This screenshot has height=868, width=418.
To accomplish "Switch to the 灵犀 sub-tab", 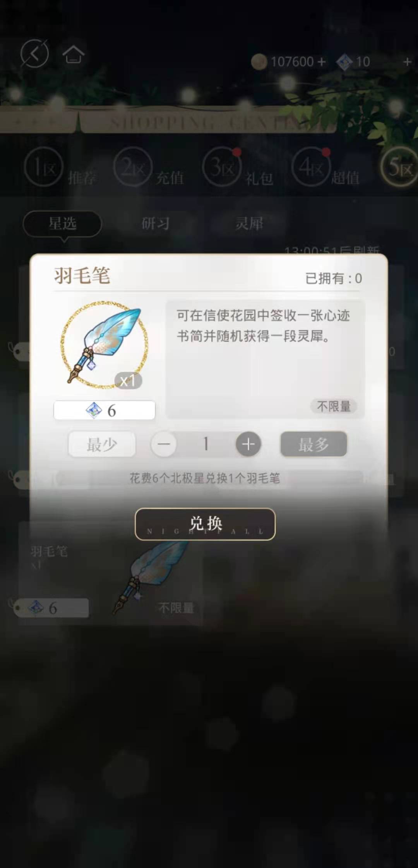I will point(249,223).
